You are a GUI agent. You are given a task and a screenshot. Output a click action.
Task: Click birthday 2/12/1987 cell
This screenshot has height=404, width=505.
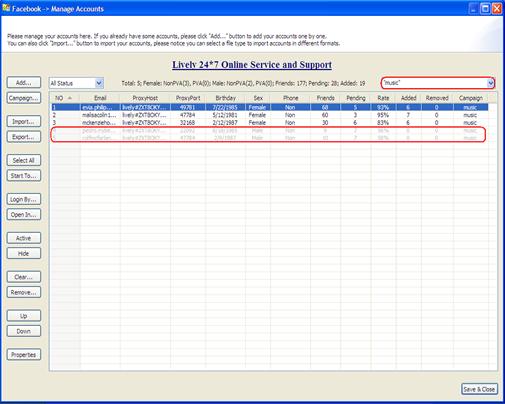(x=225, y=123)
